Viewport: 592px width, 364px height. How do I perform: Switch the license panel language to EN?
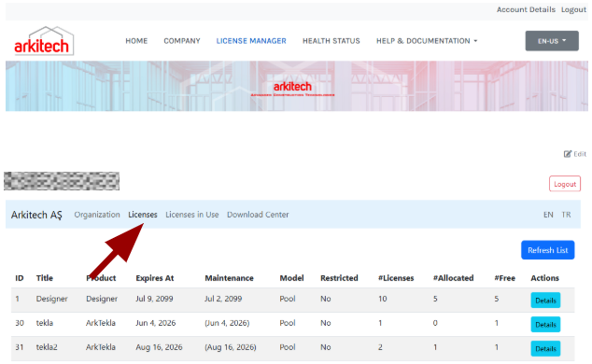[548, 215]
